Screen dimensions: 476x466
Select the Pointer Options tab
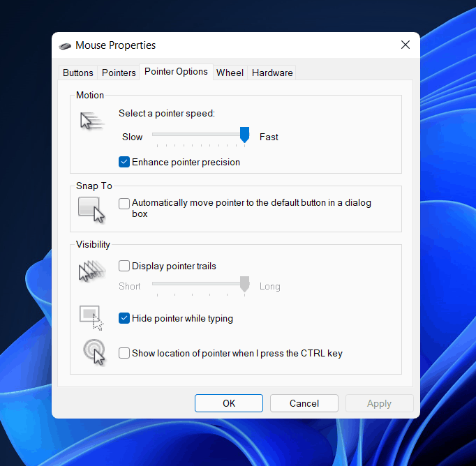click(176, 72)
